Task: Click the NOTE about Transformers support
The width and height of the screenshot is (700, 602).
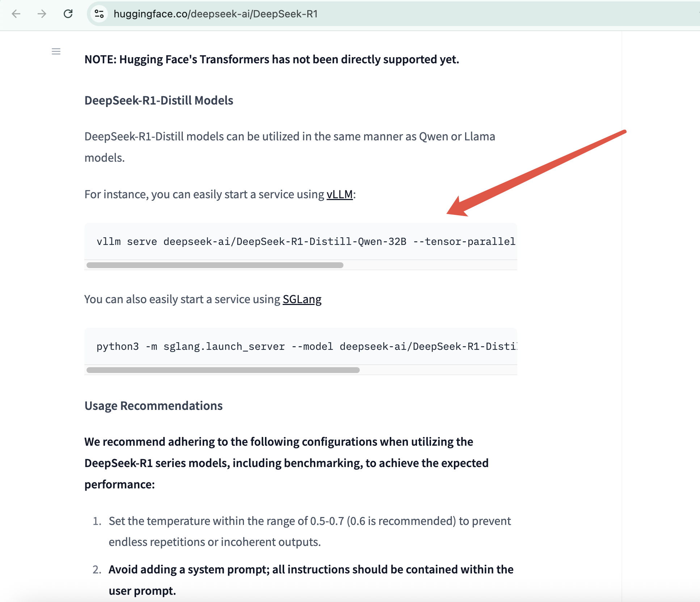Action: (x=272, y=59)
